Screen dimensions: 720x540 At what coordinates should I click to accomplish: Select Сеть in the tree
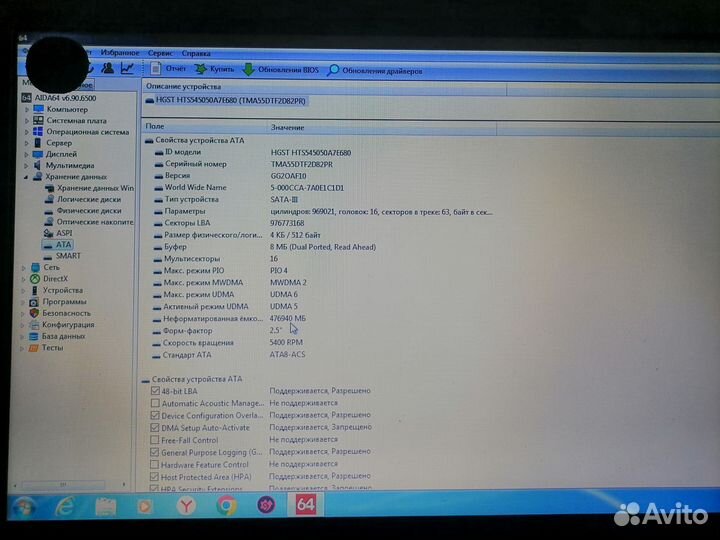(x=45, y=267)
